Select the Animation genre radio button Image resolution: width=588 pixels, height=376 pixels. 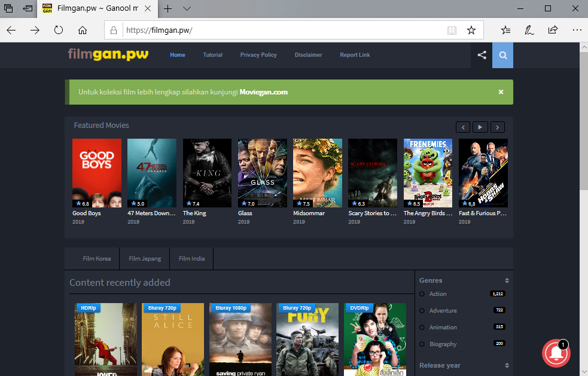(x=422, y=327)
